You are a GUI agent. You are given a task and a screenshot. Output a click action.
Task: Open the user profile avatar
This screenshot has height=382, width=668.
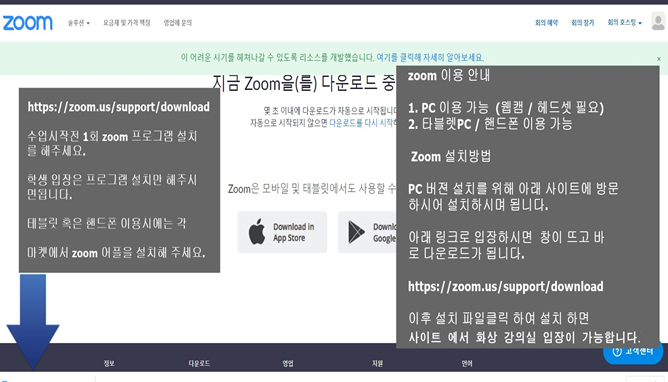coord(658,21)
